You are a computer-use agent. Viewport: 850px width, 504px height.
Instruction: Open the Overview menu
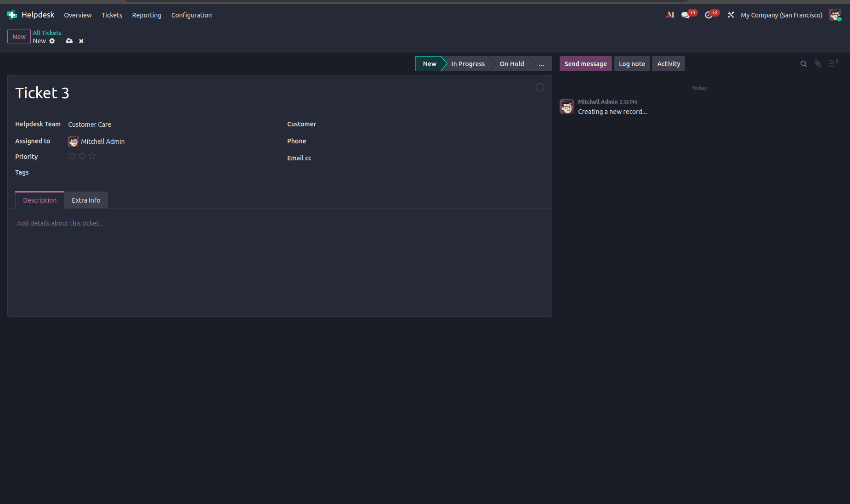tap(78, 15)
